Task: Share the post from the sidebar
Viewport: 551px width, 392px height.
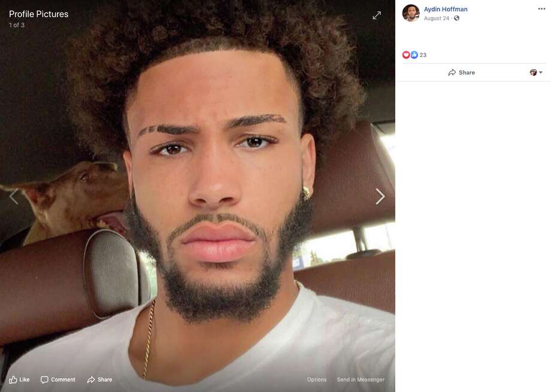Action: (x=461, y=72)
